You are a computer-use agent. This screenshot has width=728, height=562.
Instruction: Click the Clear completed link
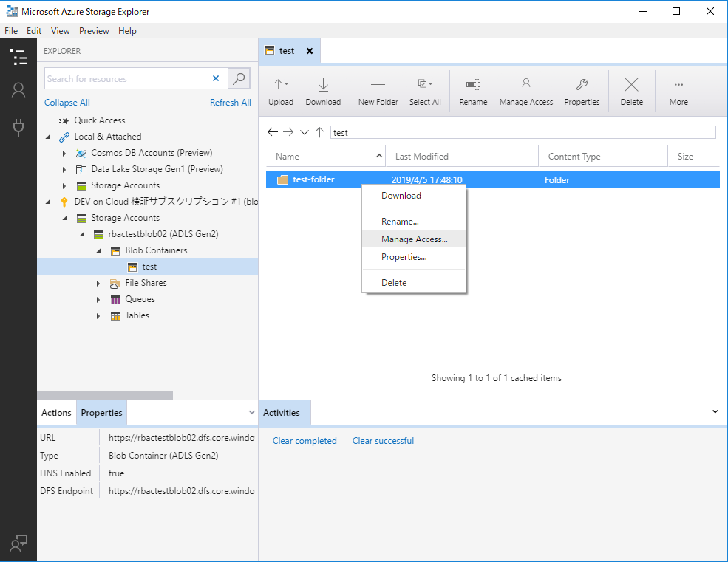coord(305,441)
